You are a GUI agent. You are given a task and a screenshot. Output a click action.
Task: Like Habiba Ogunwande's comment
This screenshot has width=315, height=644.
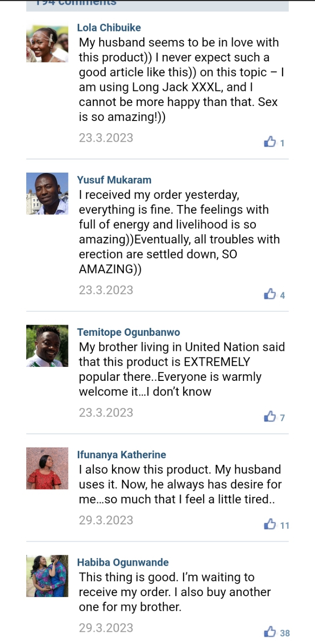[270, 632]
